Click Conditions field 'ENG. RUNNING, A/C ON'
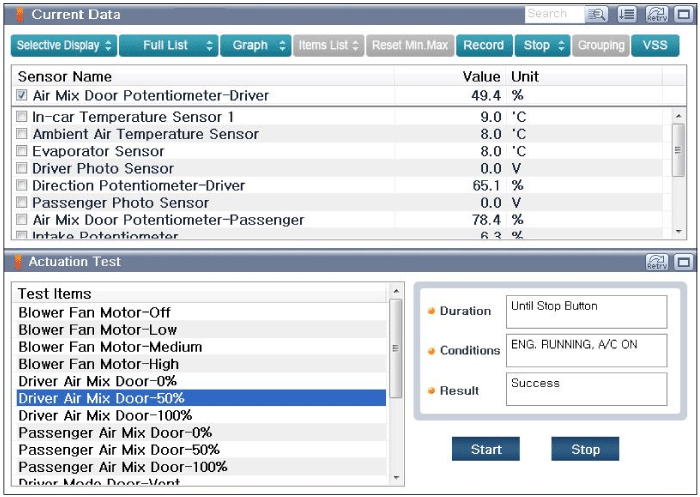Viewport: 700px width, 497px height. [587, 351]
